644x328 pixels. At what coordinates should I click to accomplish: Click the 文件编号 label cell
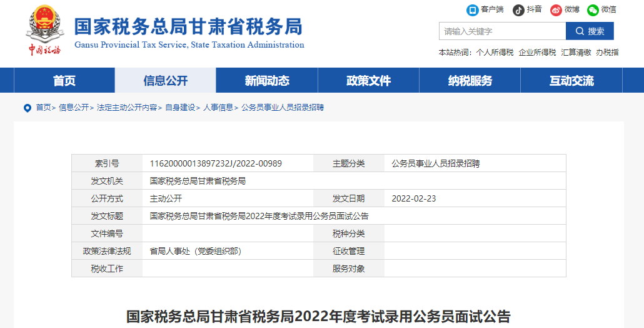[x=107, y=233]
